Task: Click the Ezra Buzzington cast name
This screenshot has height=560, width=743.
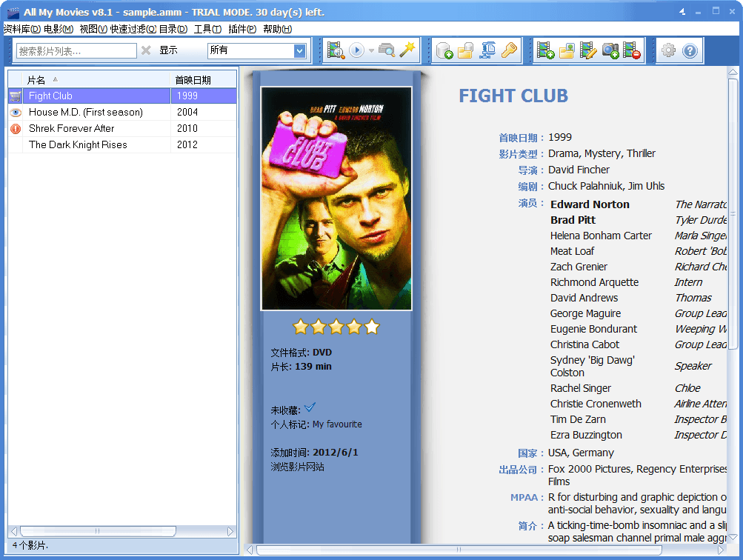Action: pyautogui.click(x=586, y=435)
